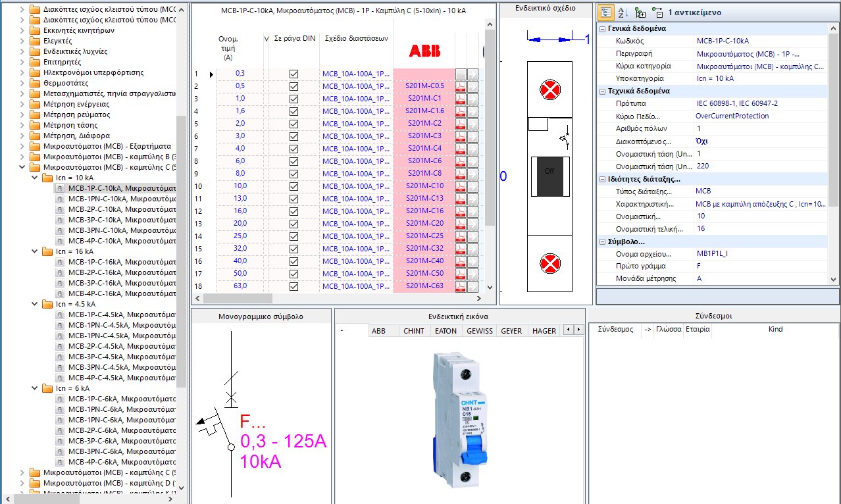The image size is (841, 504).
Task: Toggle the DIN rail checkbox for 63,0 A
Action: [293, 286]
